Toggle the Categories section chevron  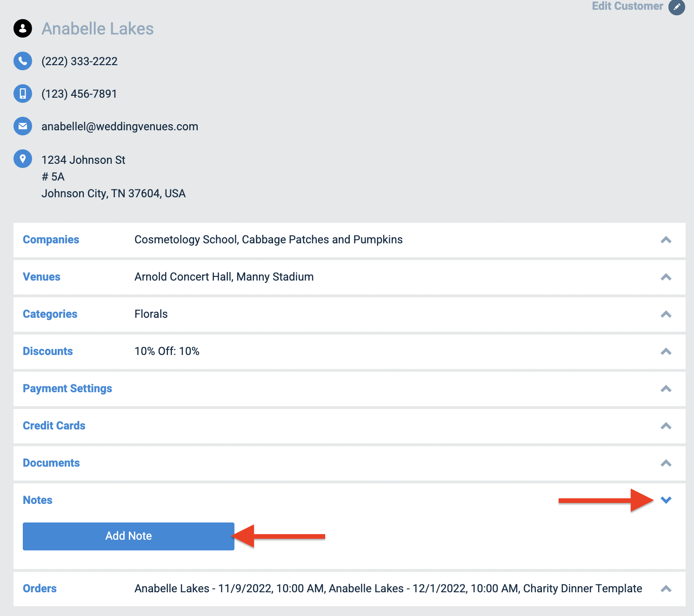tap(666, 315)
